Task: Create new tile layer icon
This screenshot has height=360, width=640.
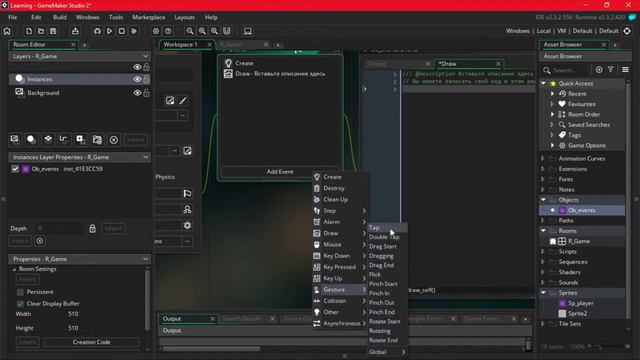Action: coord(48,140)
